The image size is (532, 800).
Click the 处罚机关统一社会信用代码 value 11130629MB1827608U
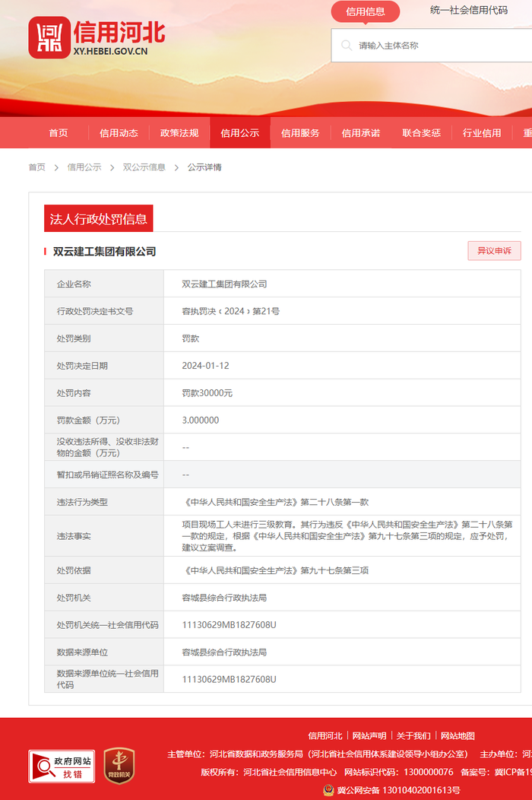(x=229, y=625)
